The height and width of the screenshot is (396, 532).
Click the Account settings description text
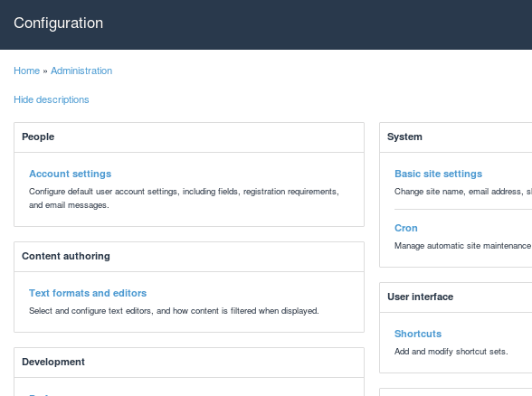[x=184, y=198]
